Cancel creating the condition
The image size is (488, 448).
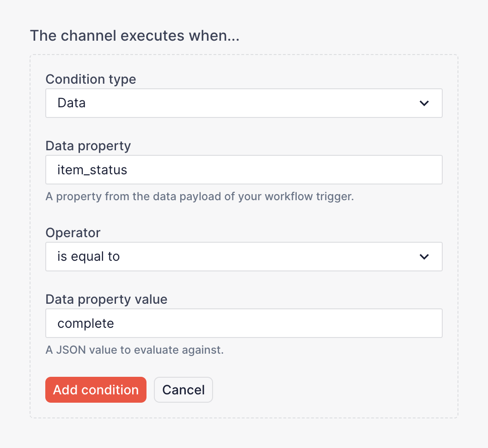[183, 390]
